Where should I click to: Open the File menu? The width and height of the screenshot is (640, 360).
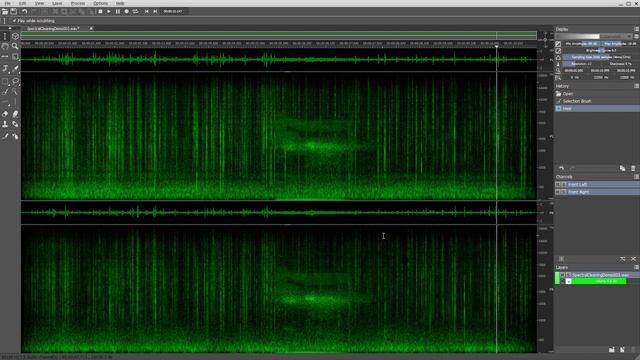click(x=7, y=3)
